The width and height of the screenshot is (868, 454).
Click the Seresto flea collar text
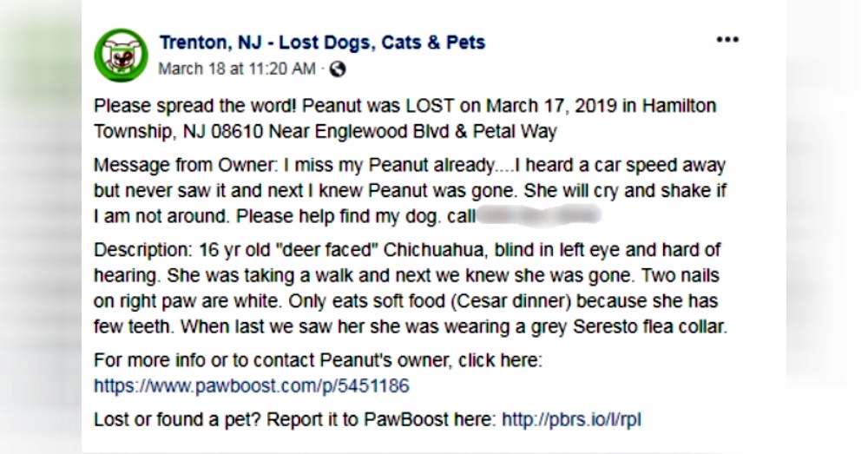click(x=650, y=326)
